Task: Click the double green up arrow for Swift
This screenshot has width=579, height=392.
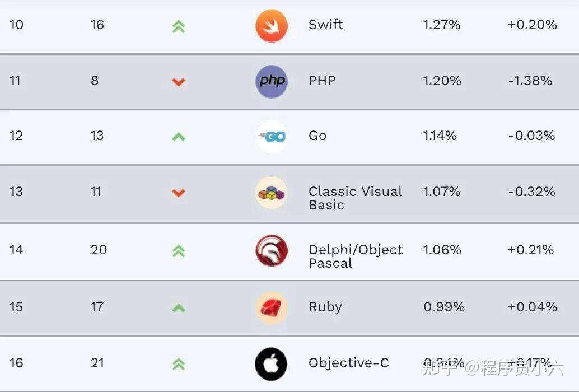Action: pos(179,26)
